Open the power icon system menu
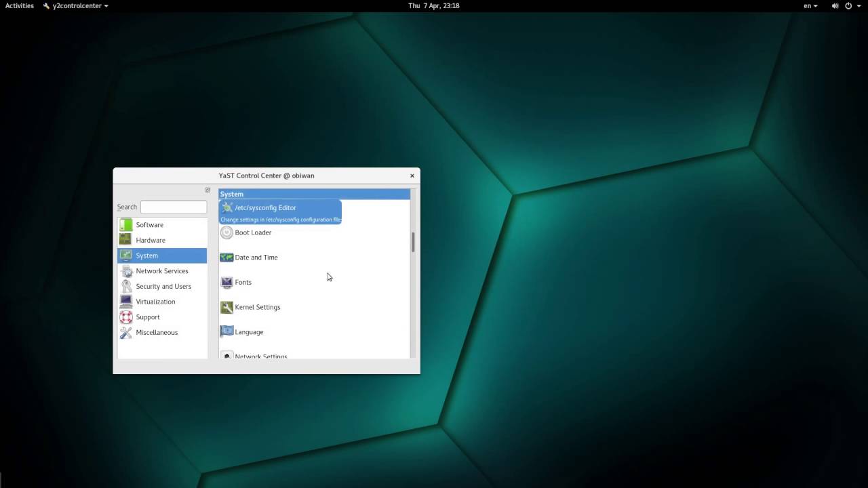This screenshot has width=868, height=488. (x=848, y=5)
